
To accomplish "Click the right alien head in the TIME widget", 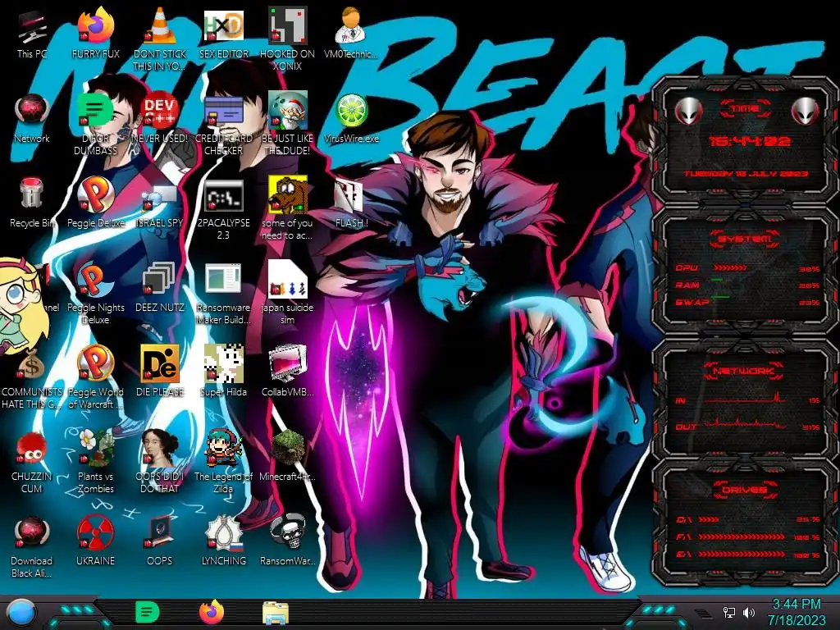I will click(x=806, y=112).
